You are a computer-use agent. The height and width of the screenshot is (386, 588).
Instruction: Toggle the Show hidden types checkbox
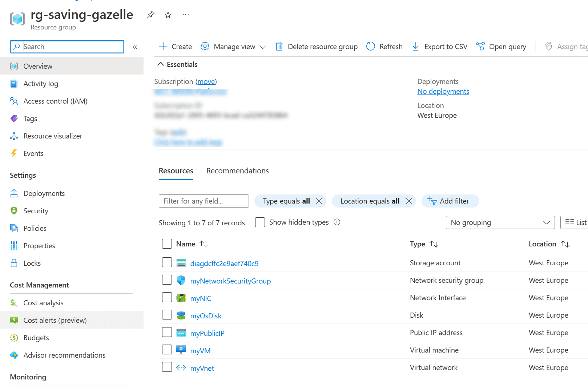pos(260,222)
